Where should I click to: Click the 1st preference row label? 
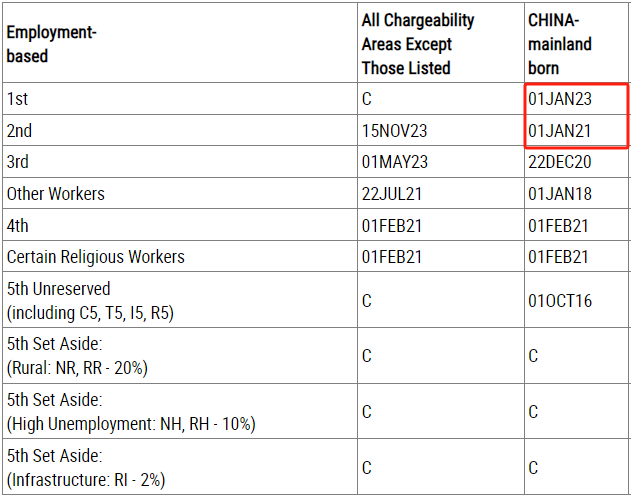coord(17,99)
